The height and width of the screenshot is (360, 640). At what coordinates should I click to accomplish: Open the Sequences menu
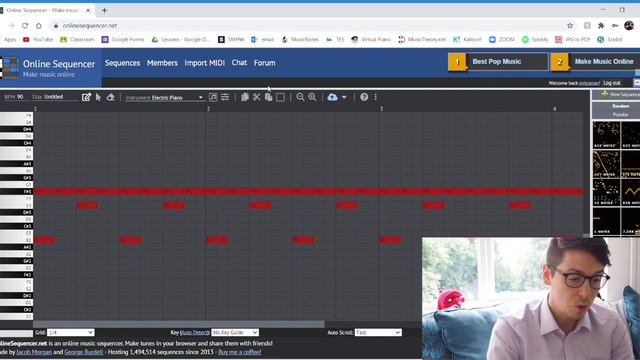click(x=122, y=63)
